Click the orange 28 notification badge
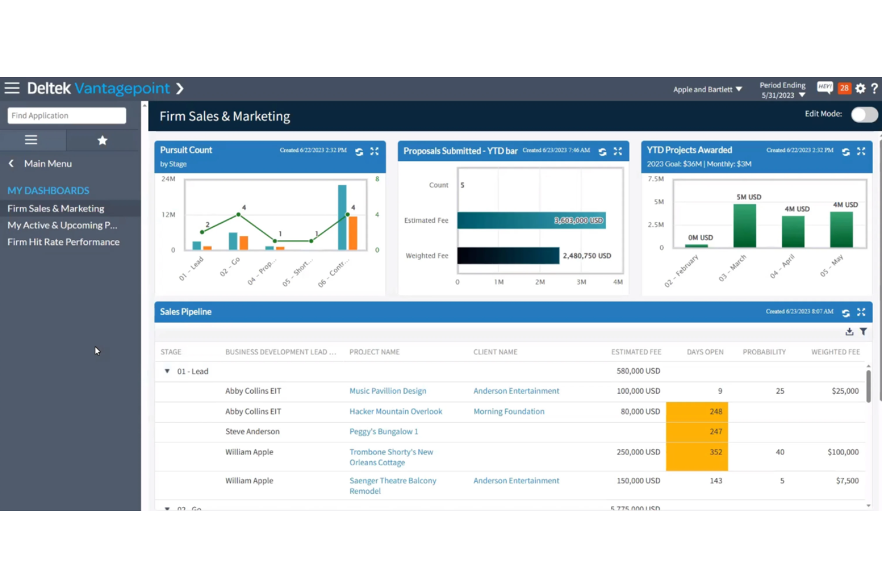The height and width of the screenshot is (588, 882). 844,88
